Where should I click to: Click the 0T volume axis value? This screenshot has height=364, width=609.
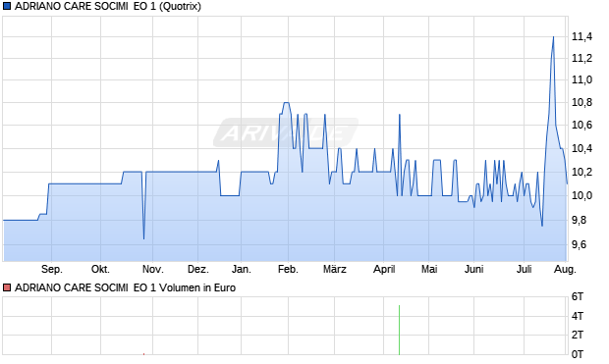pos(578,354)
